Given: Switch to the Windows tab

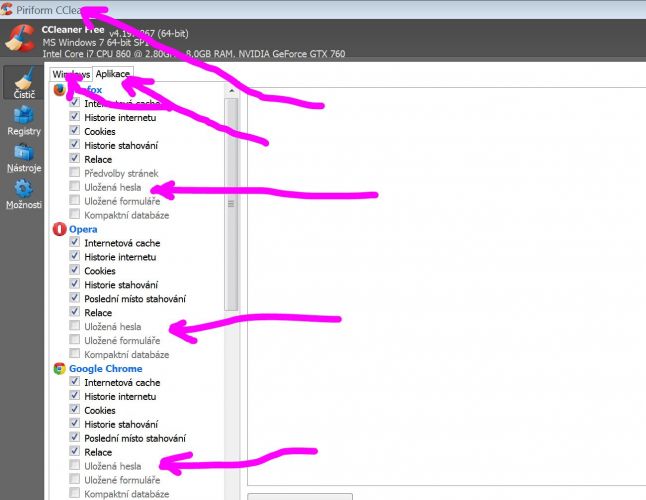Looking at the screenshot, I should (x=71, y=74).
